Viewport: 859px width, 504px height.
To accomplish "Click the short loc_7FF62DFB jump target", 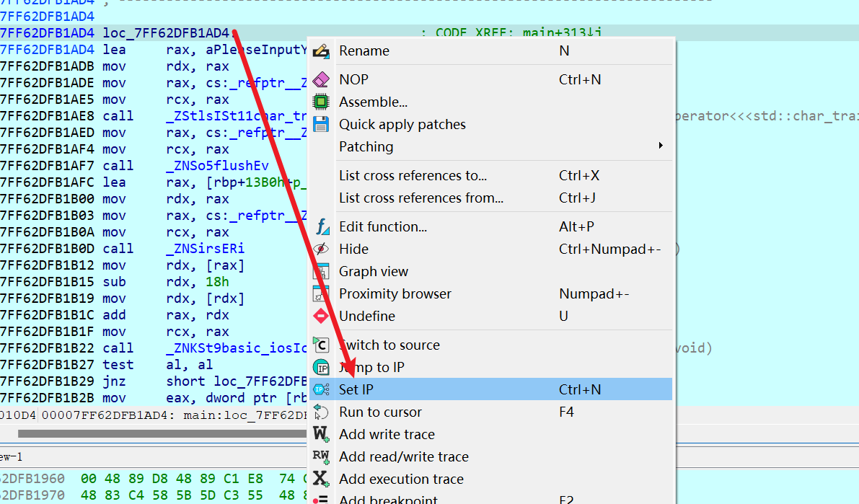I will point(237,381).
